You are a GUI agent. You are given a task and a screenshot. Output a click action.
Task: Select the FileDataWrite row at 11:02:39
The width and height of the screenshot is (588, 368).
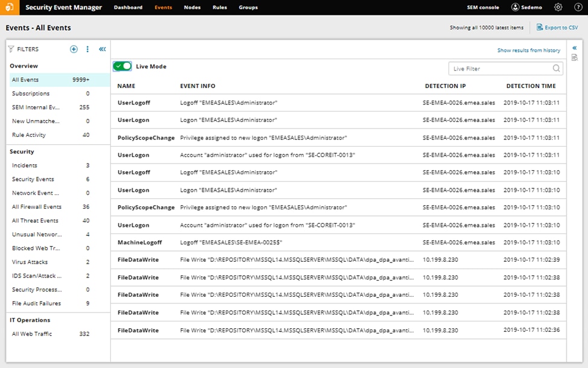click(x=338, y=259)
